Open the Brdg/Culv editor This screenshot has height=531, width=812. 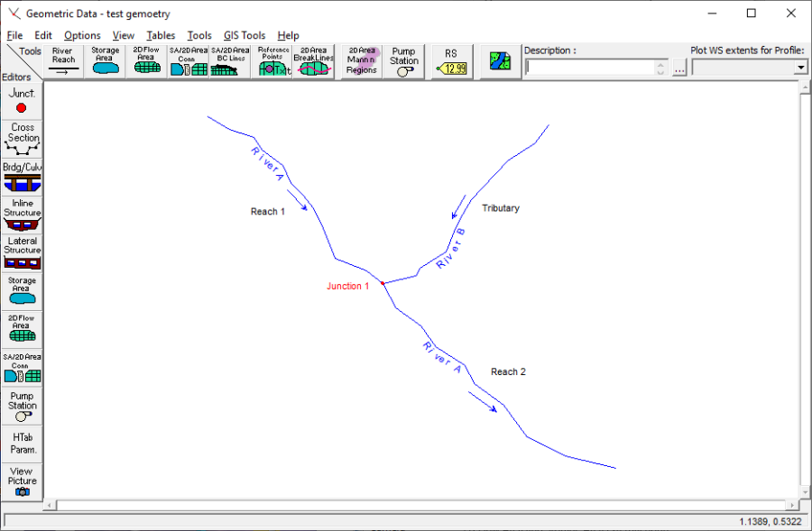tap(23, 176)
